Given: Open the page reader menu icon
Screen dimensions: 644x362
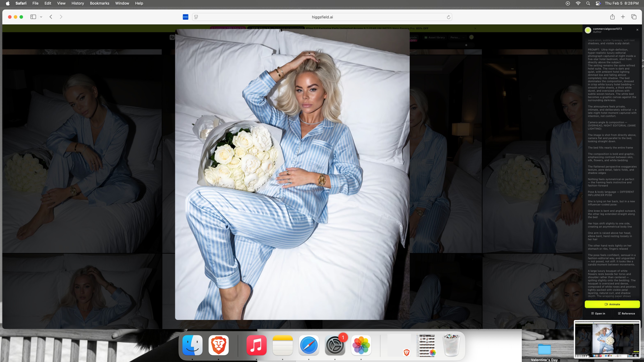Looking at the screenshot, I should coord(196,17).
